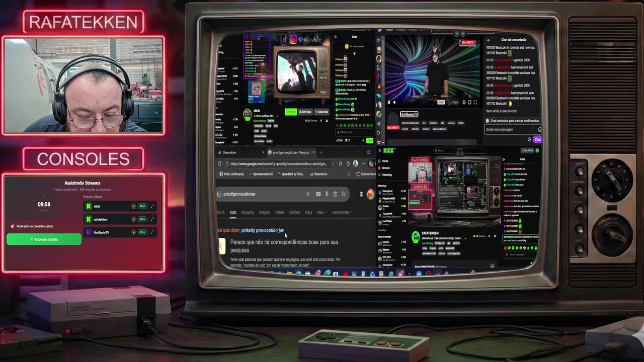Open the browser favorites icon
This screenshot has height=362, width=644.
tap(340, 164)
